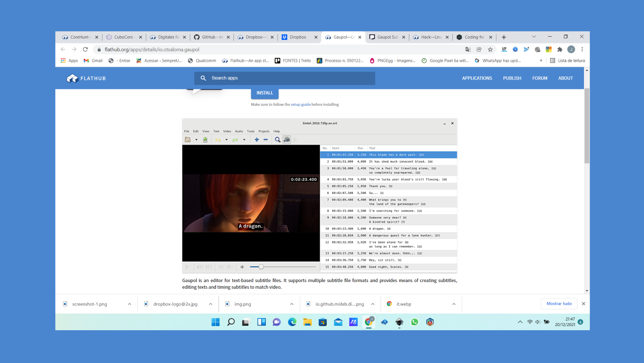Image resolution: width=644 pixels, height=363 pixels.
Task: Go back to the previous page
Action: tap(63, 49)
